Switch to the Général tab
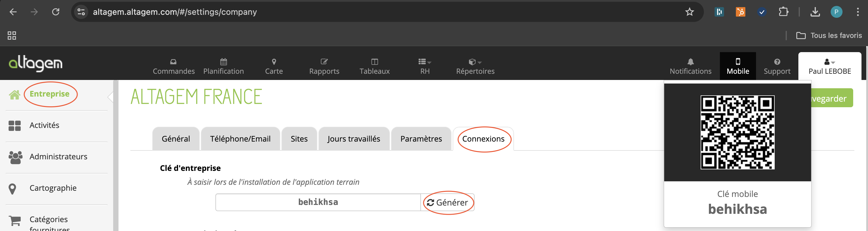 (x=176, y=139)
